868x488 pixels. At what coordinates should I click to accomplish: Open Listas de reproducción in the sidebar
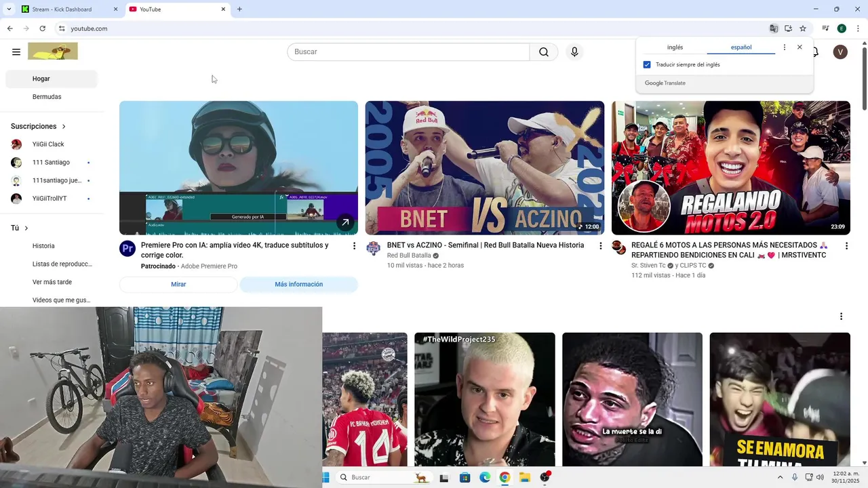(x=52, y=264)
